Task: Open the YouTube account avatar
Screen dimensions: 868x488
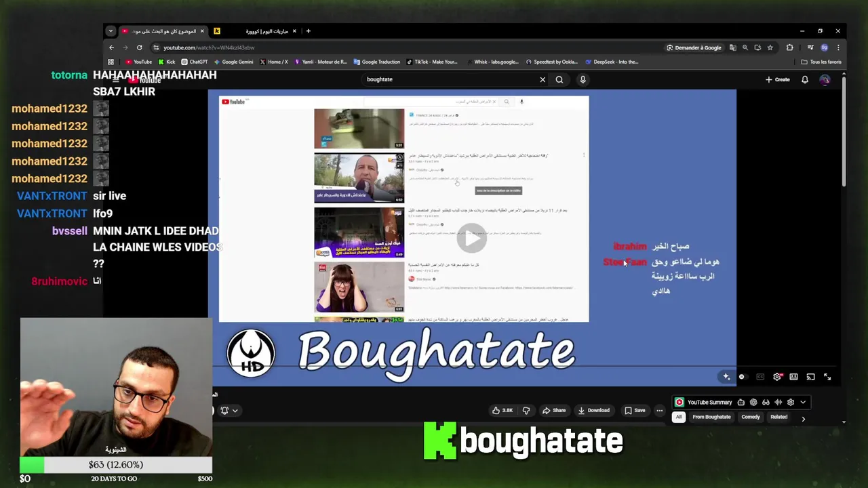Action: [825, 79]
